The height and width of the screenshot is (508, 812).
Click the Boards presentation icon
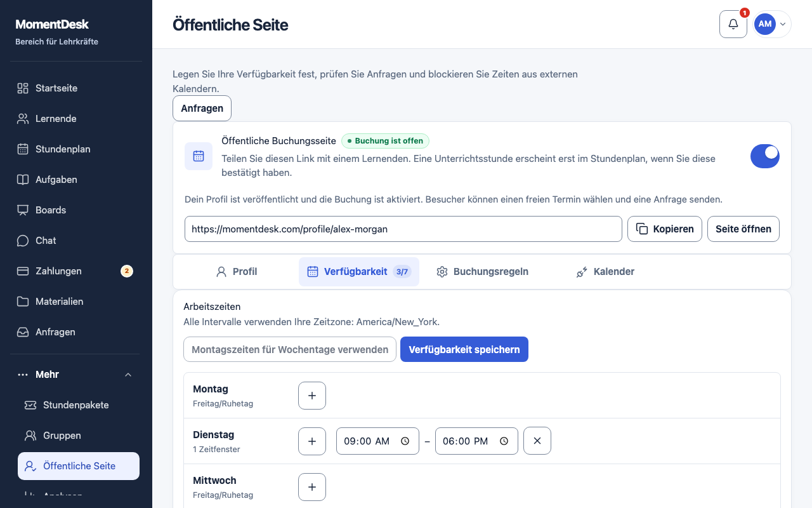click(x=23, y=210)
